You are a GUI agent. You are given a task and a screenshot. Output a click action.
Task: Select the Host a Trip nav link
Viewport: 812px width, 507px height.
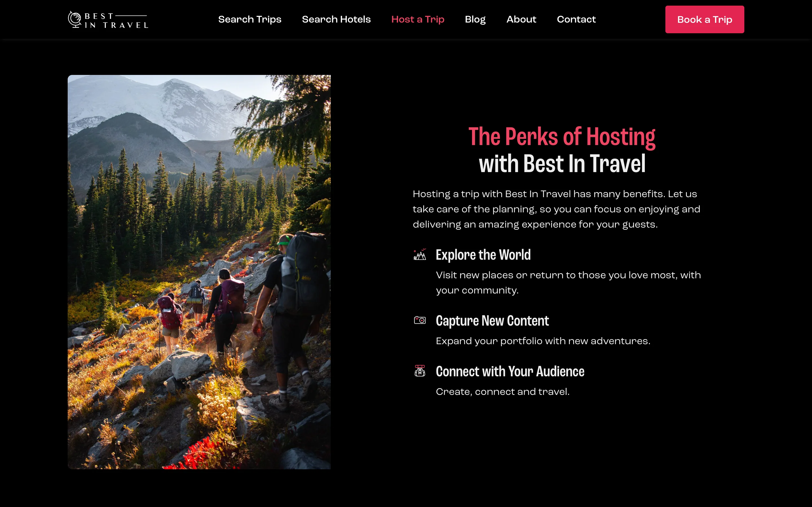[x=418, y=19]
